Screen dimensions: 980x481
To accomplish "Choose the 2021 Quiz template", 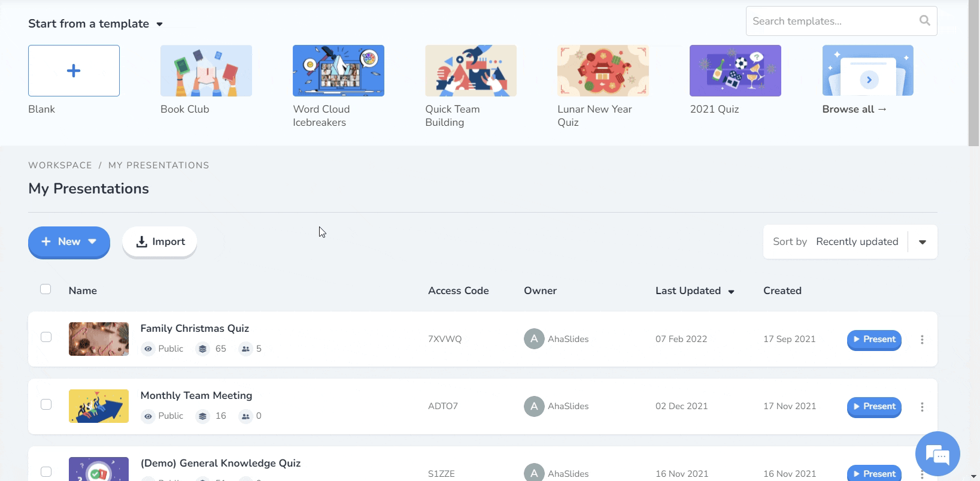I will click(x=735, y=71).
